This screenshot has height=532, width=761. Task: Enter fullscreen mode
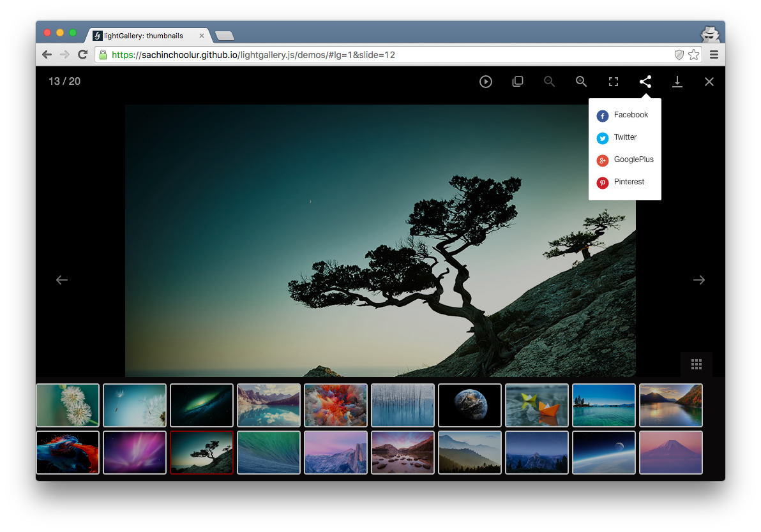[x=614, y=82]
